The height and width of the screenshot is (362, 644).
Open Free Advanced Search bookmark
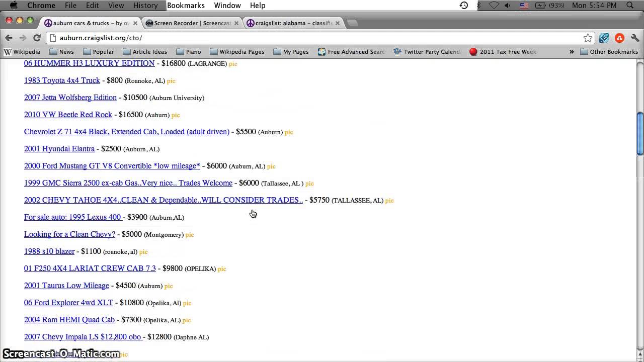[351, 52]
